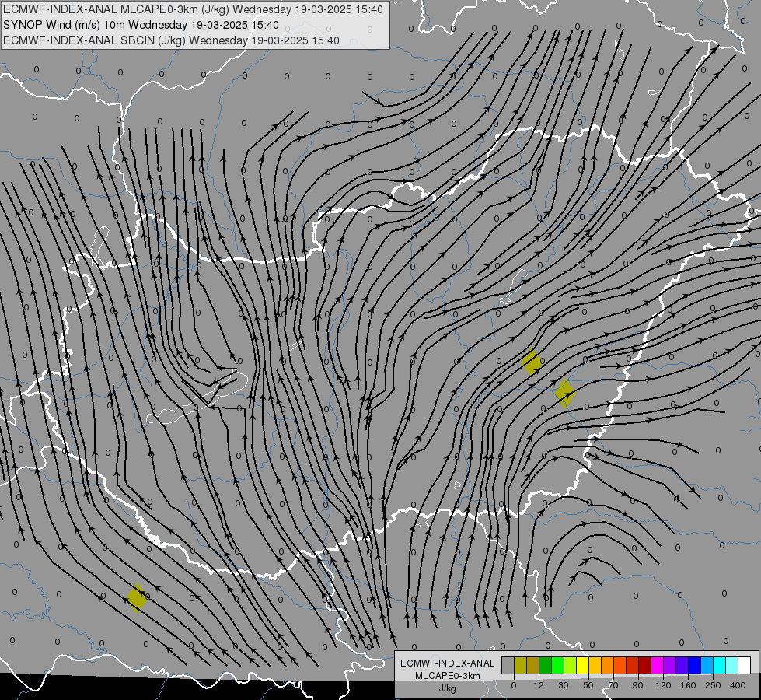The width and height of the screenshot is (761, 700).
Task: Pick the bright green legend swatch
Action: pos(557,665)
